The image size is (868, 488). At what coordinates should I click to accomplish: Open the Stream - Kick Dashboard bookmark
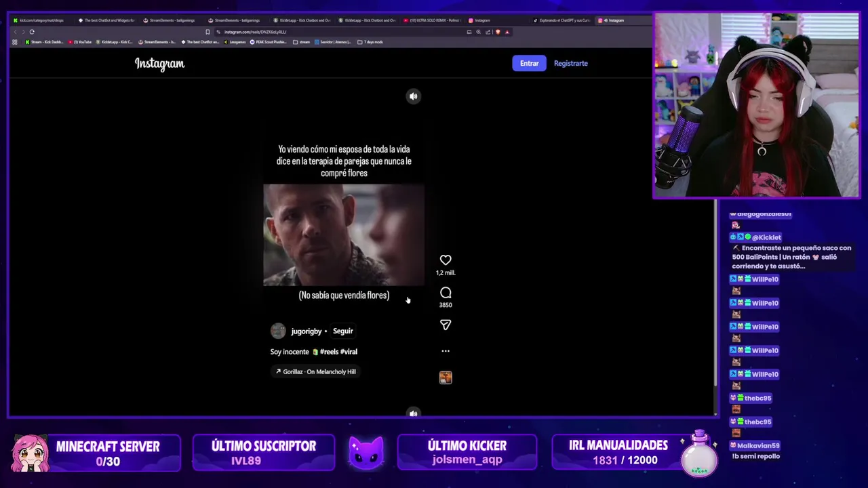click(x=45, y=42)
